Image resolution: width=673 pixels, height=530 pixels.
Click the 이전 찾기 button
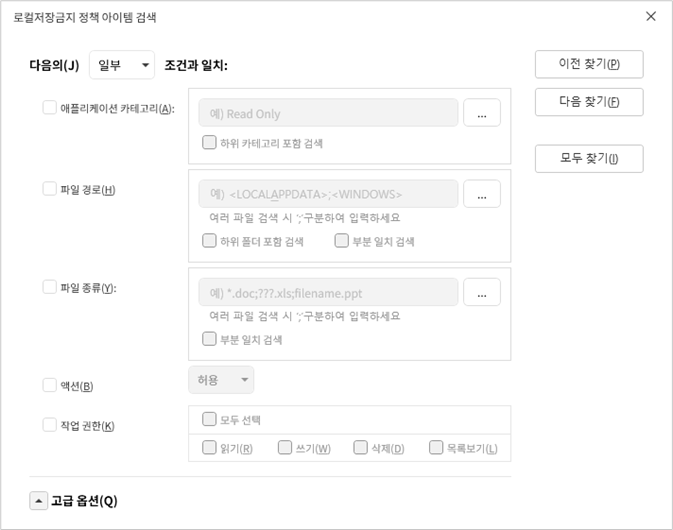pos(589,64)
